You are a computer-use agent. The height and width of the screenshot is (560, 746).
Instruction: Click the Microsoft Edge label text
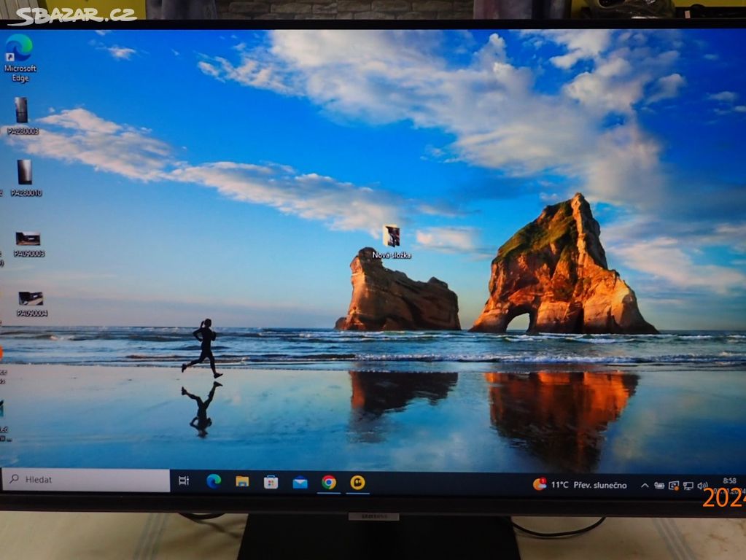[20, 73]
